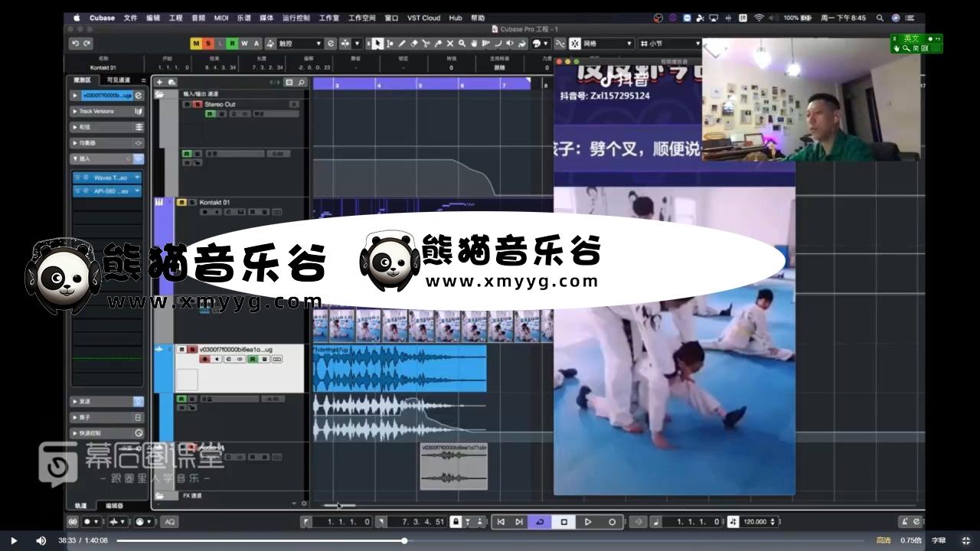Change the 0.75倍 playback speed setting
This screenshot has height=551, width=980.
(910, 540)
